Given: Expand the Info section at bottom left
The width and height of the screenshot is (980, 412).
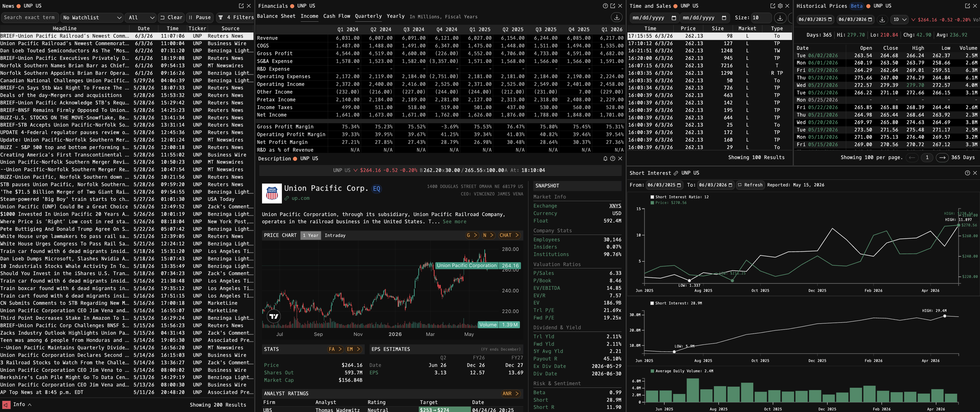Looking at the screenshot, I should (22, 405).
